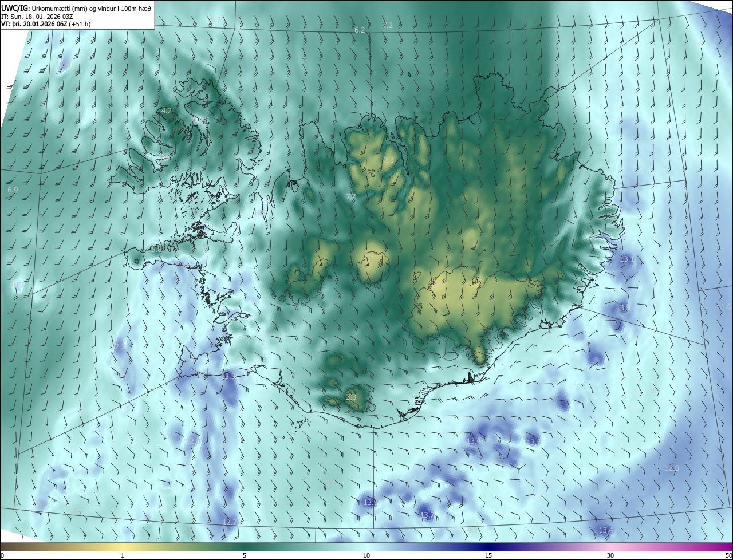733x560 pixels.
Task: Click the 0 tick label on the colorbar
Action: click(2, 556)
